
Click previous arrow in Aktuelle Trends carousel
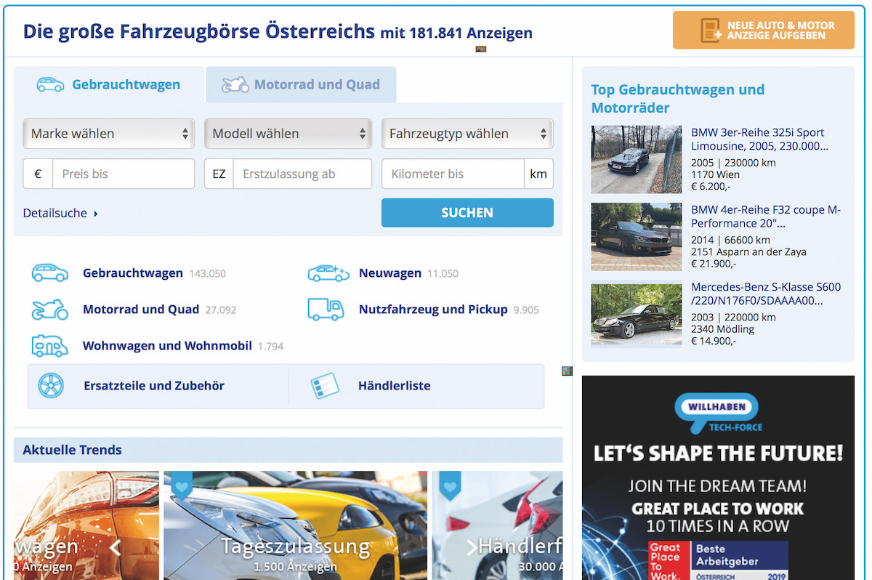[x=115, y=548]
